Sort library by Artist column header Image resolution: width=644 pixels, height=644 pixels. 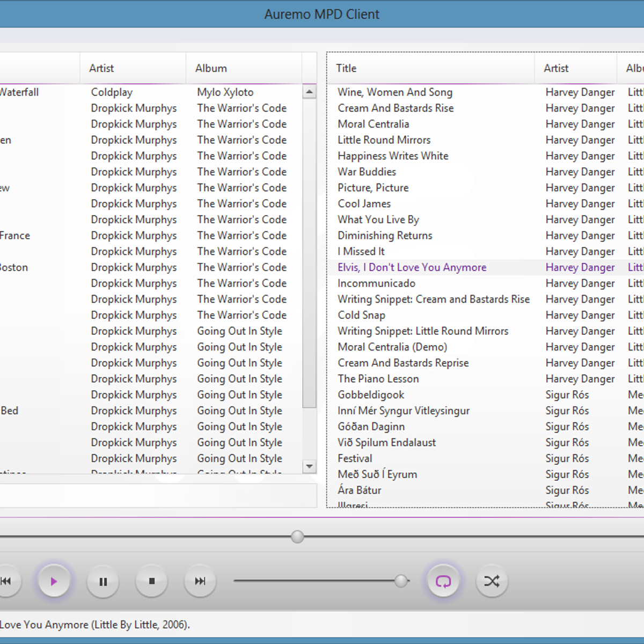tap(133, 68)
